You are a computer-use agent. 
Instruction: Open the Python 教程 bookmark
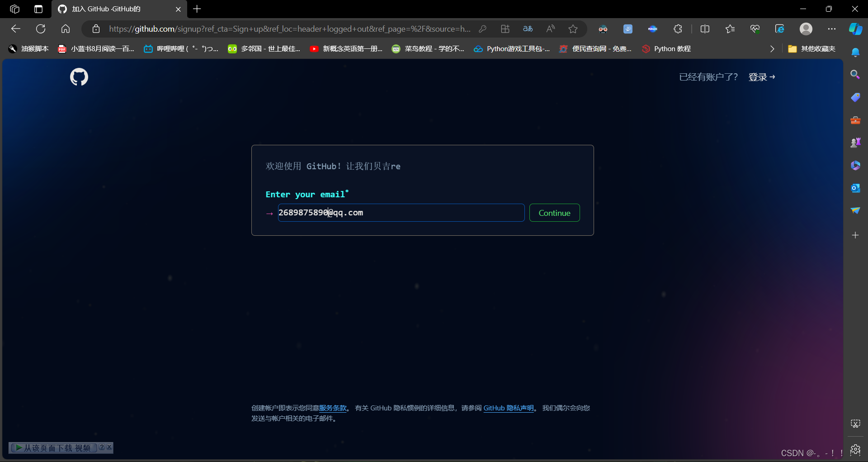tap(666, 49)
